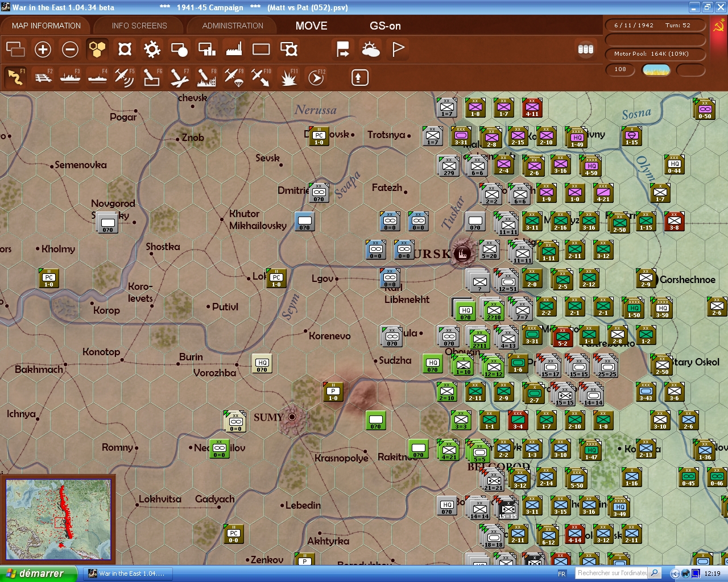Screen dimensions: 728x582
Task: Choose the Air transfer mode (F10) icon
Action: tap(261, 77)
